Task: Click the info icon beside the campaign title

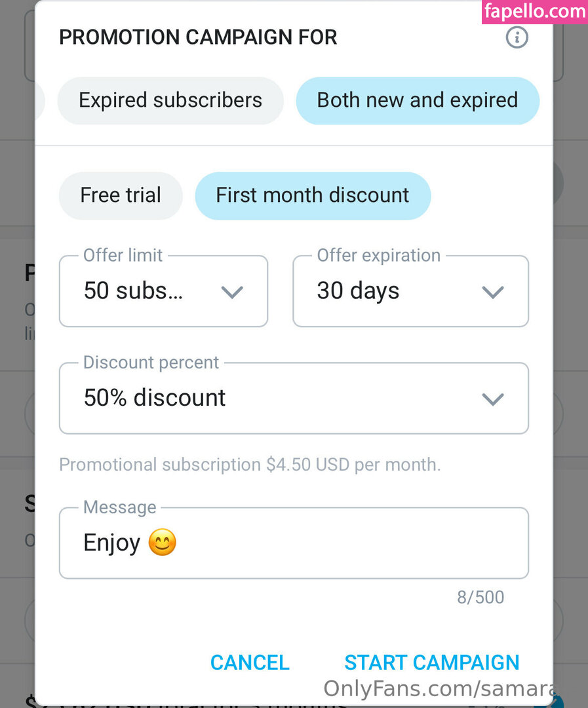Action: 517,37
